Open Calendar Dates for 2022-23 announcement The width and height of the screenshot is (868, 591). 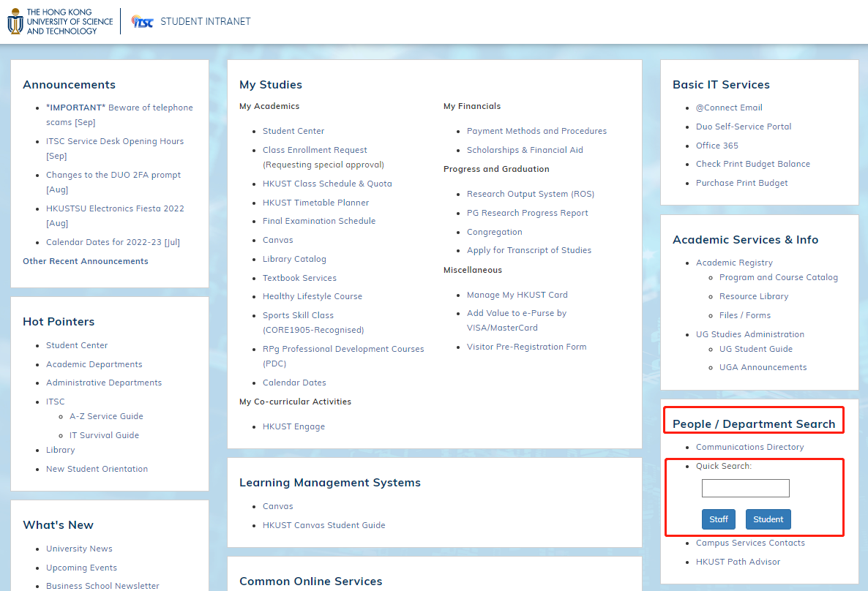point(113,242)
